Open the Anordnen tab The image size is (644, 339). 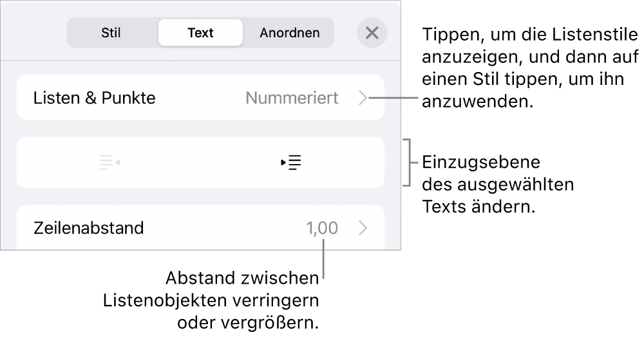(289, 33)
